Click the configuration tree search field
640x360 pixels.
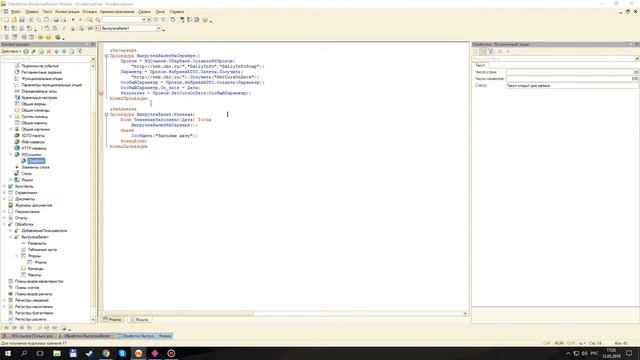click(x=45, y=59)
